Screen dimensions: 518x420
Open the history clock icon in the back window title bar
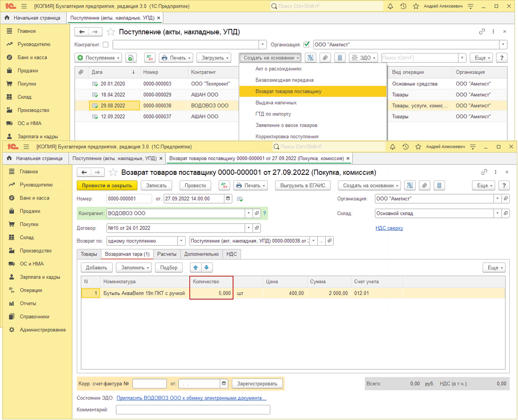coord(403,6)
